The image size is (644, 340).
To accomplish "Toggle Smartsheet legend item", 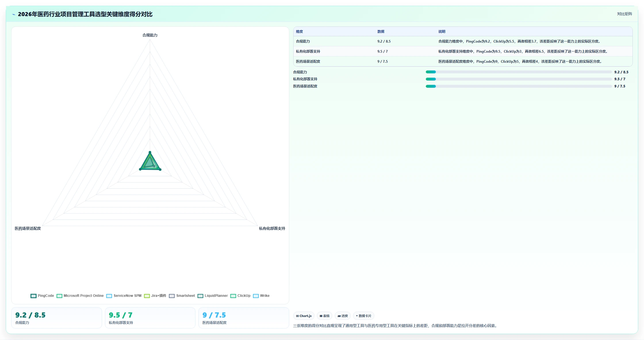I will click(182, 296).
